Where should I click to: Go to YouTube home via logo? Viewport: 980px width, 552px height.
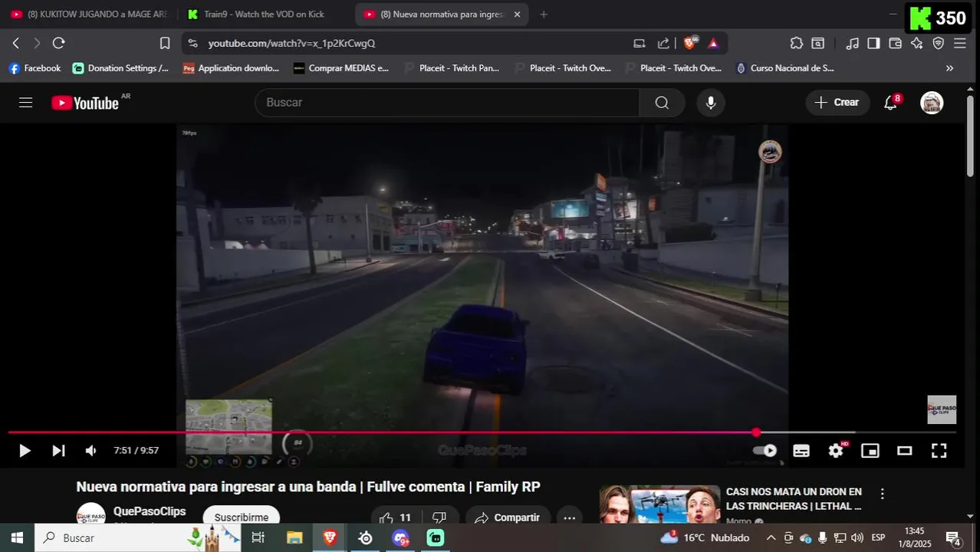click(x=85, y=103)
